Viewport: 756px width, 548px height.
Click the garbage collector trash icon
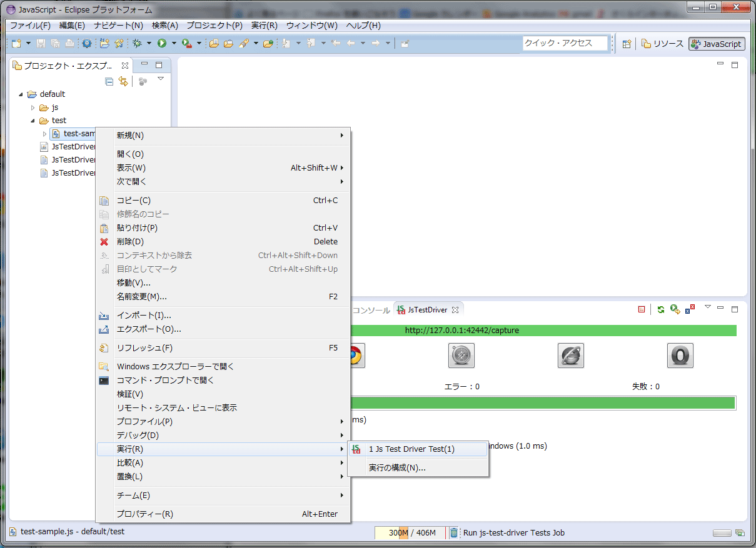click(x=454, y=532)
